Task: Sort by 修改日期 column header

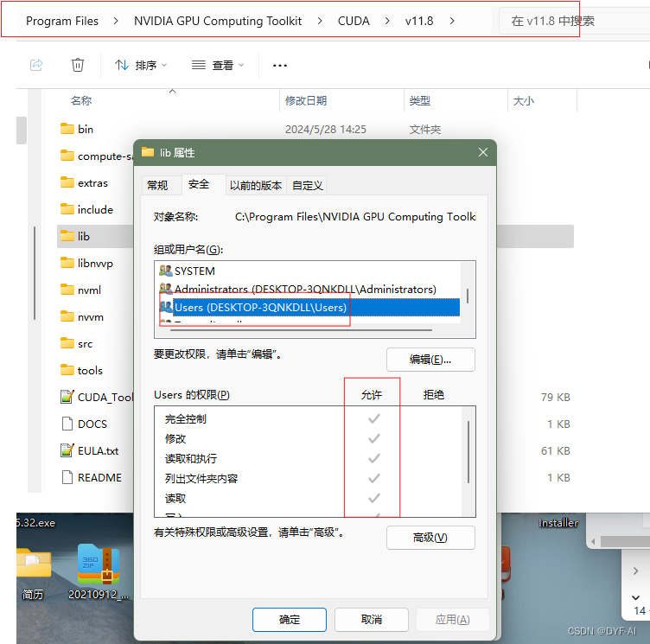Action: pyautogui.click(x=306, y=101)
